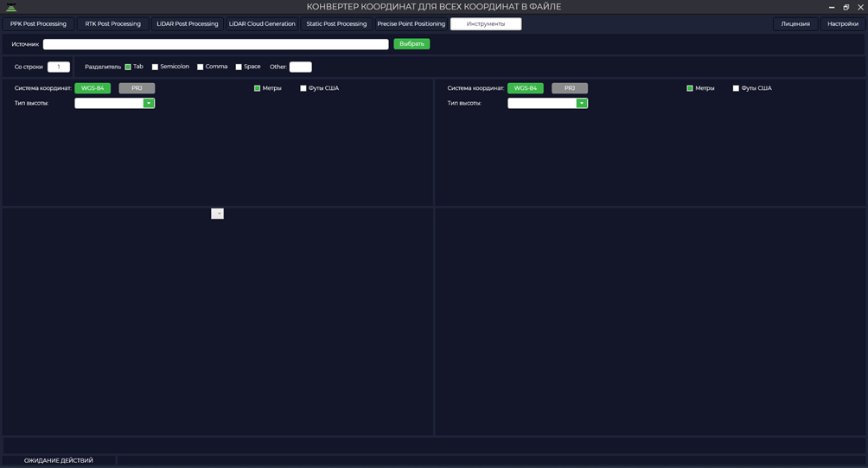Toggle Метры checkbox in left panel

coord(257,88)
